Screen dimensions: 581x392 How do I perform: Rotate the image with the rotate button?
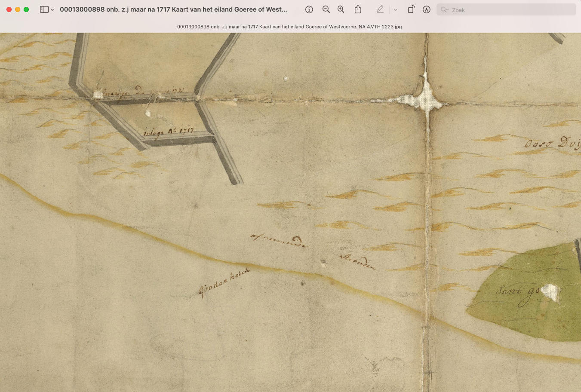[x=411, y=9]
